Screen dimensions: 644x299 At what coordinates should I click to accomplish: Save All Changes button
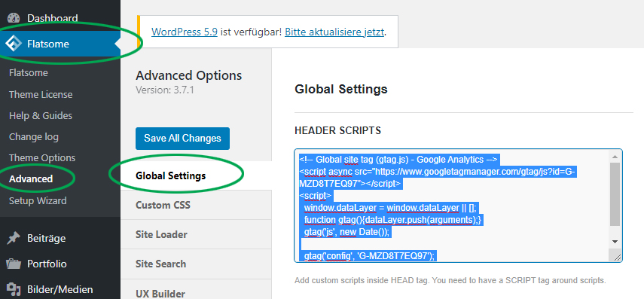tap(182, 139)
